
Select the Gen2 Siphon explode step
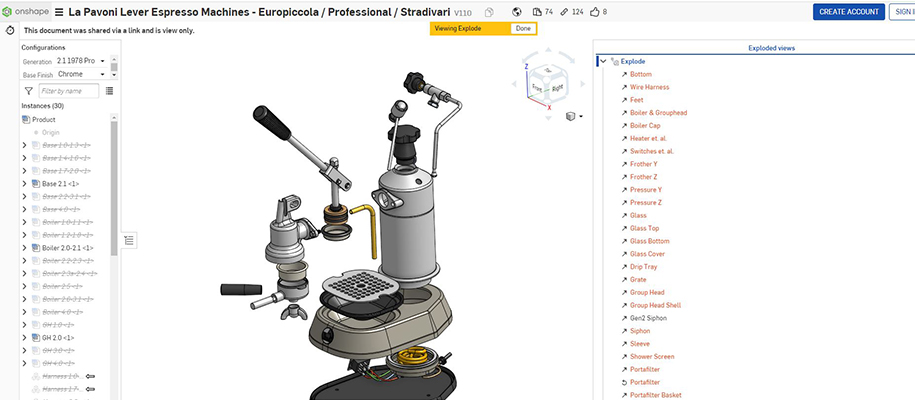[648, 318]
